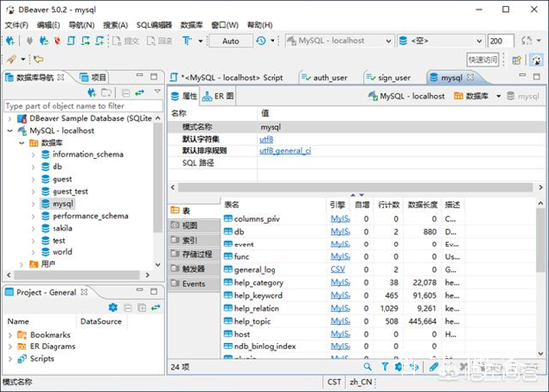Expand the guest database node
The width and height of the screenshot is (549, 392).
coord(33,179)
